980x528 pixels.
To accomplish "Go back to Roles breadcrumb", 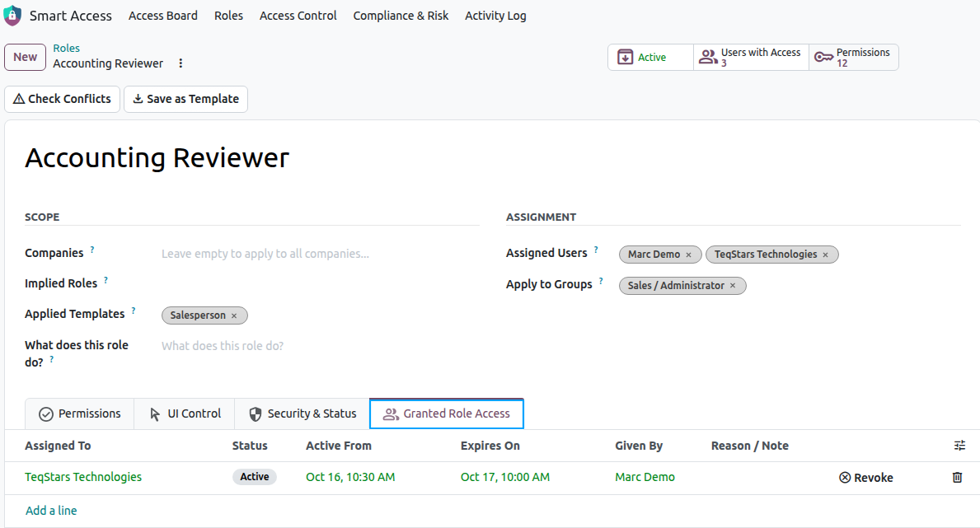I will (x=66, y=48).
